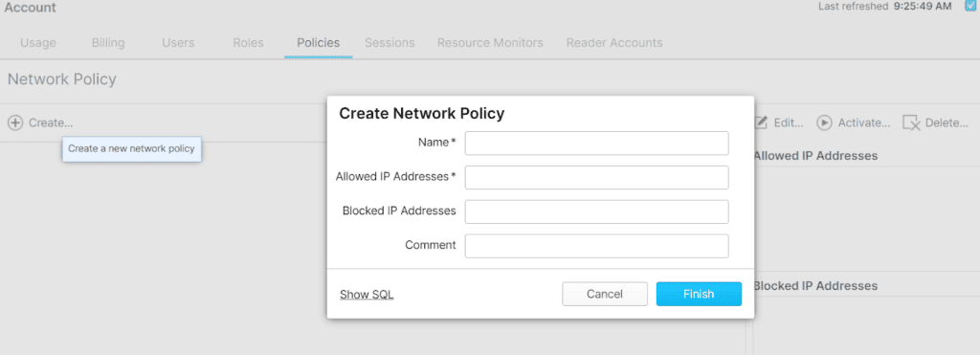The image size is (980, 355).
Task: Focus the Allowed IP Addresses input field
Action: point(597,177)
